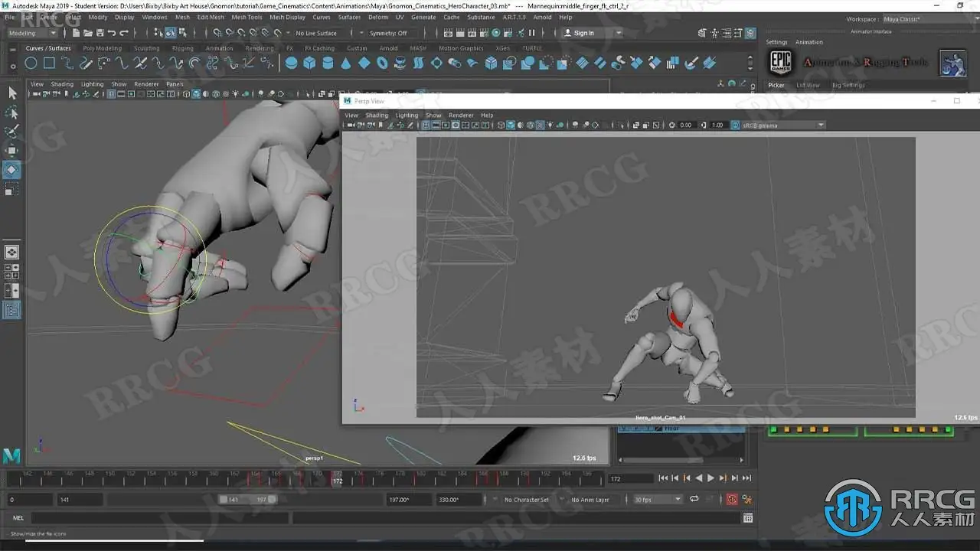Image resolution: width=980 pixels, height=551 pixels.
Task: Open the Modeling menu set dropdown
Action: point(31,33)
